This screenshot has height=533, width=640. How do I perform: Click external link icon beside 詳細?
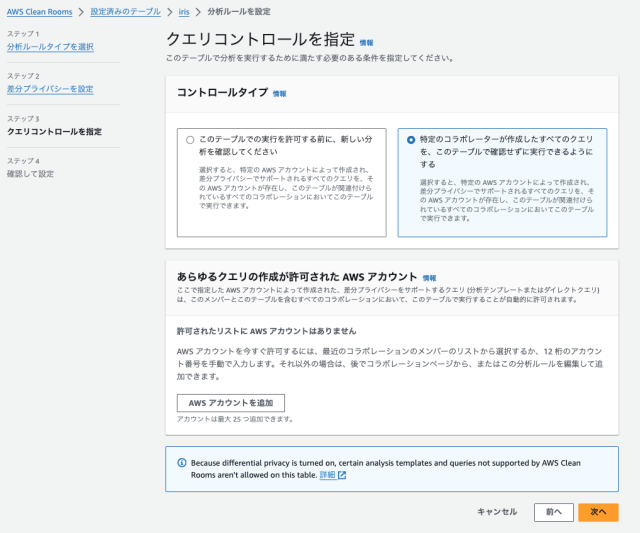click(x=342, y=475)
